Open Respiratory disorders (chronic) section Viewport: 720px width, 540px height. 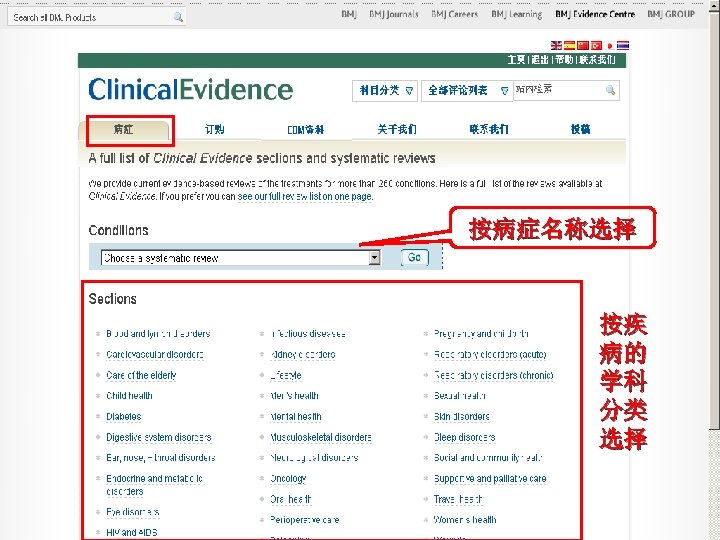(494, 375)
